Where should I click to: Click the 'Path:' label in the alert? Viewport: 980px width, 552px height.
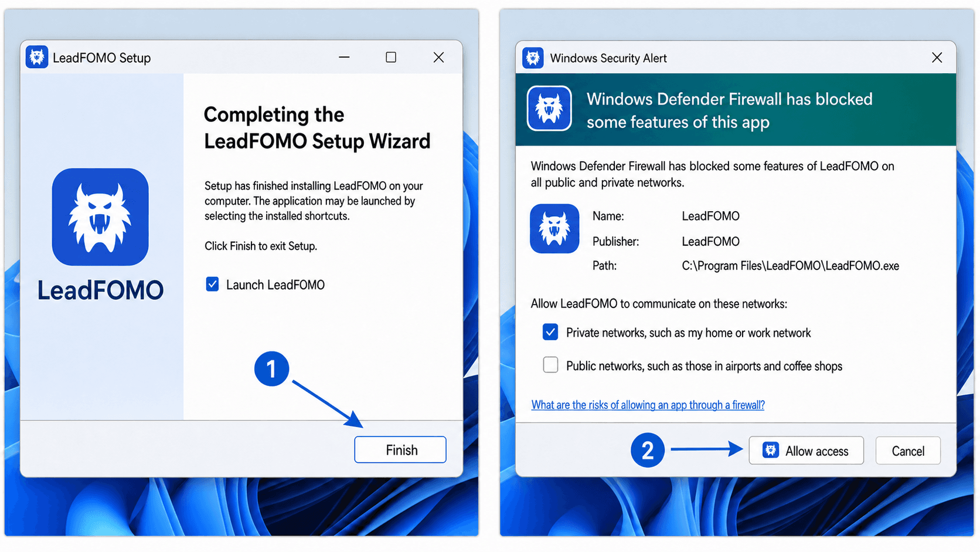click(x=604, y=266)
